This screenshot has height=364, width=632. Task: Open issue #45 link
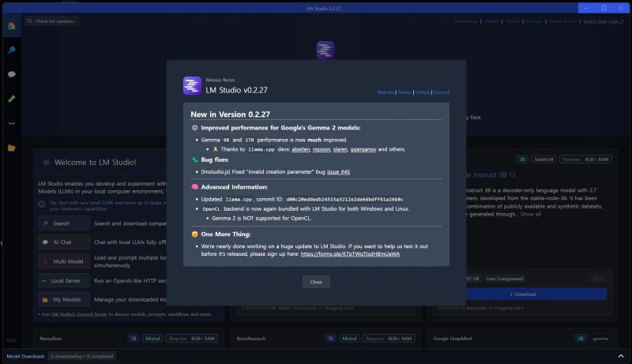[338, 171]
